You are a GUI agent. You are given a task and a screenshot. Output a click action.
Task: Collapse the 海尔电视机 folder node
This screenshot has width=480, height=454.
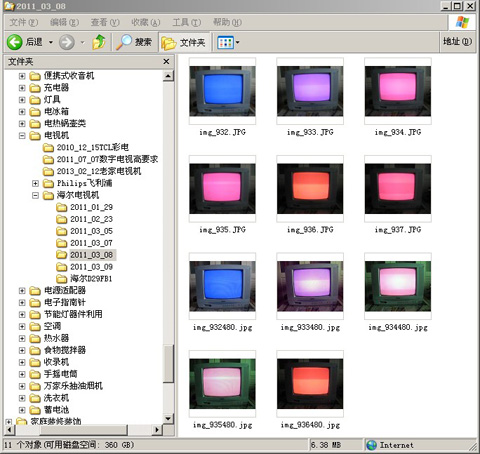(x=35, y=195)
